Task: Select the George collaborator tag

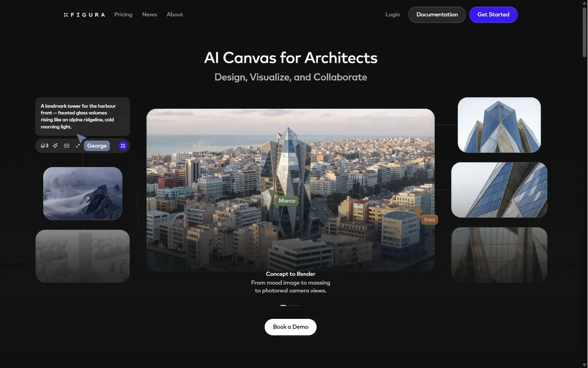Action: 97,146
